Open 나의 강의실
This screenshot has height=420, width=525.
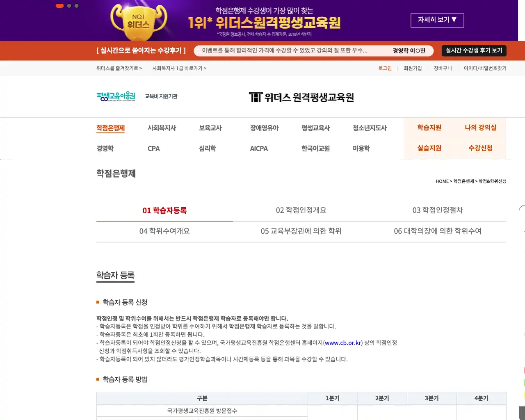(x=480, y=128)
